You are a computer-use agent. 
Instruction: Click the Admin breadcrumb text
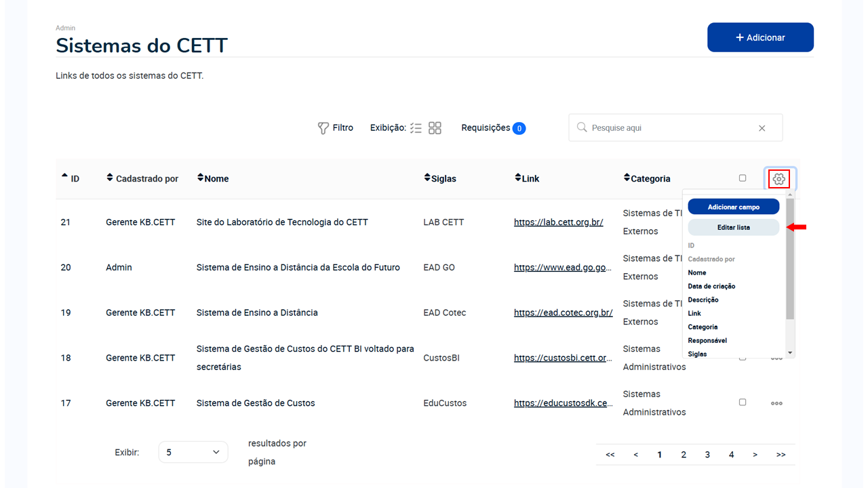click(x=66, y=28)
